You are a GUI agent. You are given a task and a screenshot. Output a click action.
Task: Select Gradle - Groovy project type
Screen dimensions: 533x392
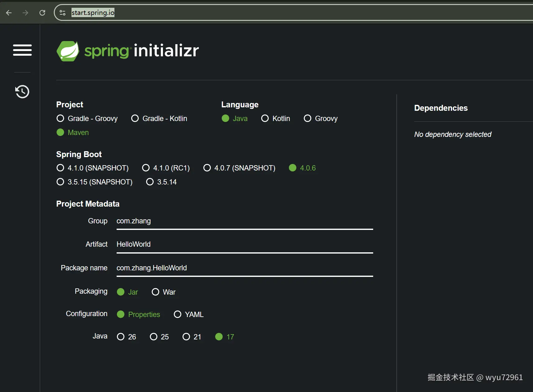[x=87, y=119]
